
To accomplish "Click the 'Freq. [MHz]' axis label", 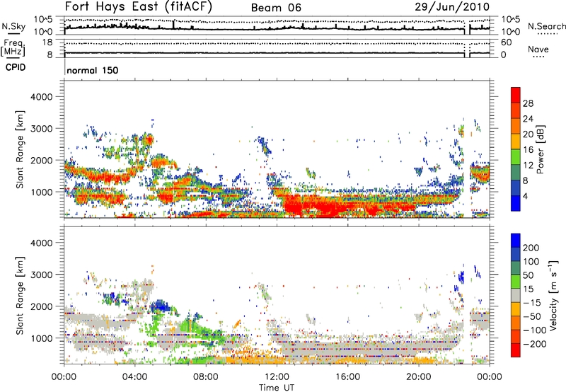I will coord(13,47).
